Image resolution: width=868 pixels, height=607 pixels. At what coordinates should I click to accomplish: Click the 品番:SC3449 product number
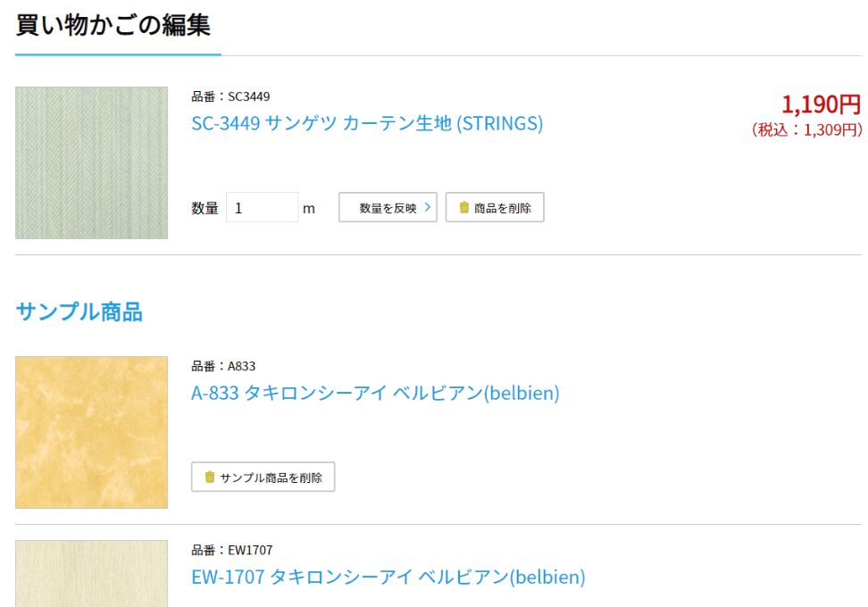pos(230,96)
